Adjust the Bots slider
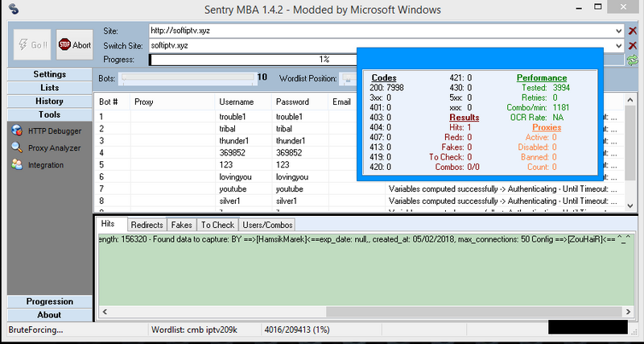This screenshot has width=644, height=344. pyautogui.click(x=188, y=77)
